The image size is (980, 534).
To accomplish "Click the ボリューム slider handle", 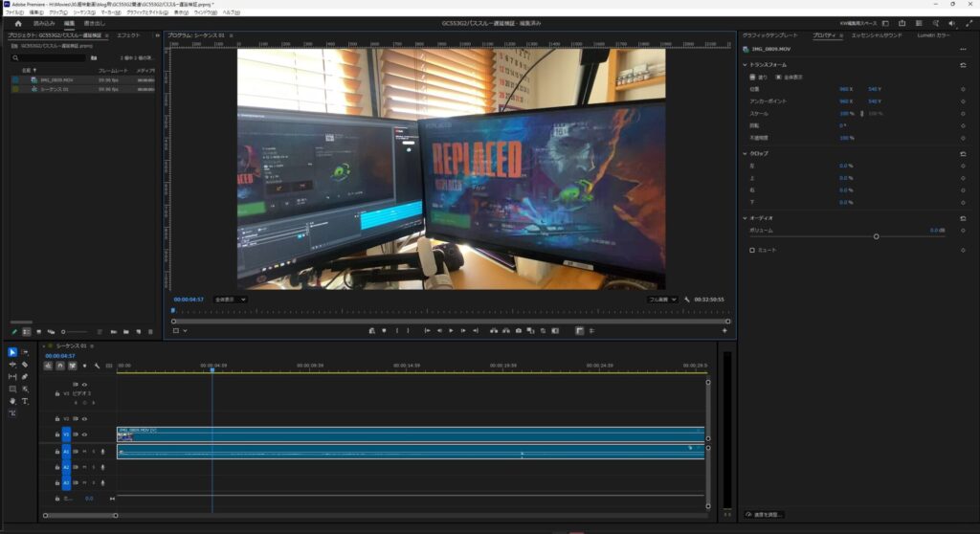I will point(876,236).
